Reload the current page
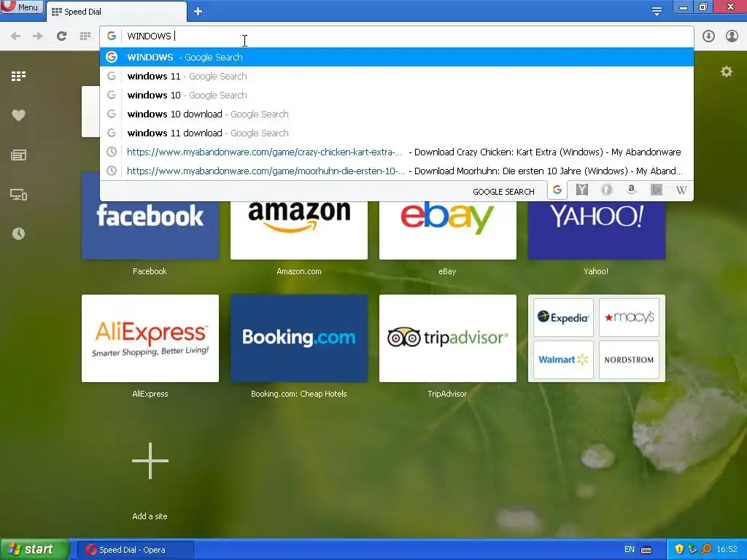The height and width of the screenshot is (560, 747). pyautogui.click(x=61, y=36)
